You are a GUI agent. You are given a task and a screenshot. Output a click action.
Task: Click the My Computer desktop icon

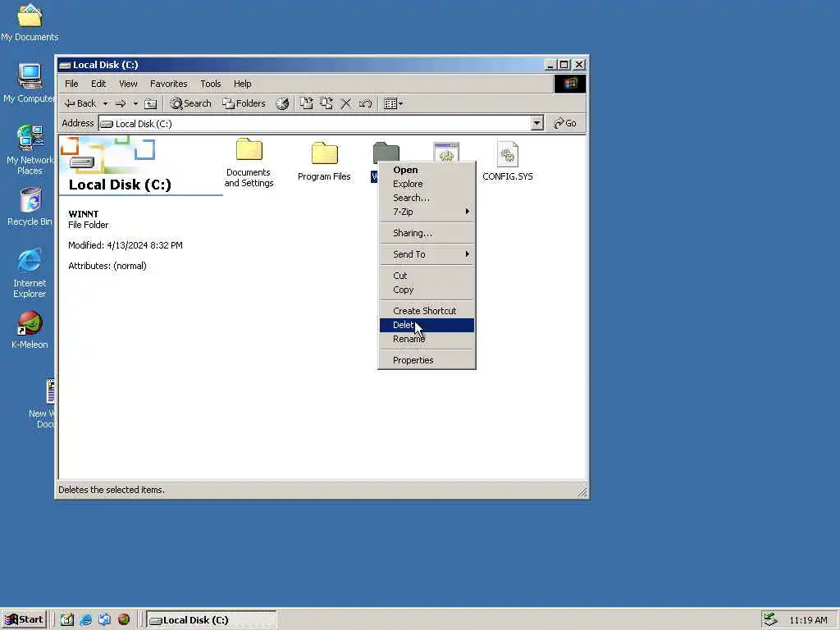click(30, 83)
